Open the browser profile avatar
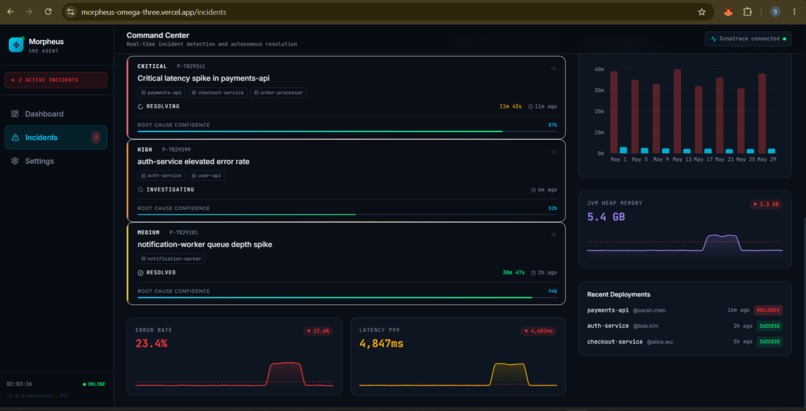The width and height of the screenshot is (806, 411). click(x=775, y=12)
